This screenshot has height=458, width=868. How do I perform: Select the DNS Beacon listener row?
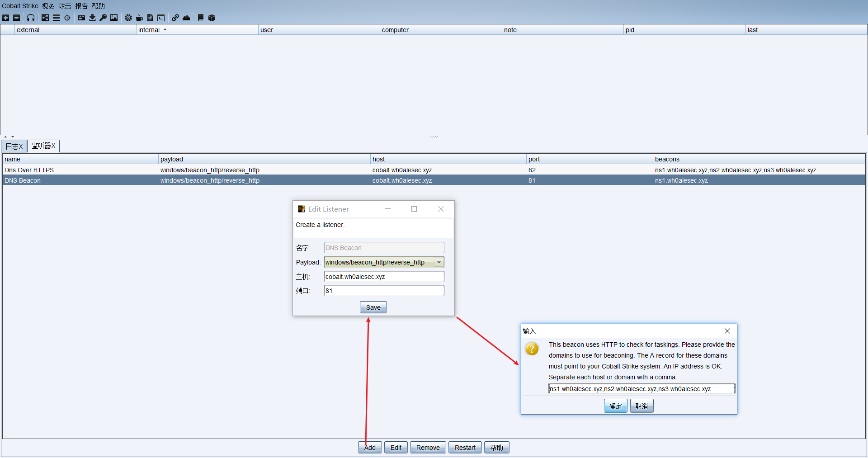coord(434,180)
